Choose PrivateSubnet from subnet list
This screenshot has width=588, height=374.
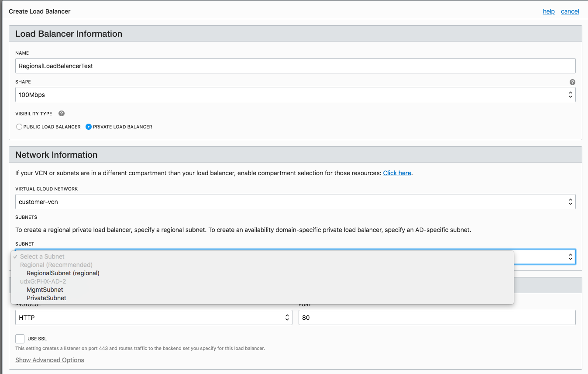46,298
